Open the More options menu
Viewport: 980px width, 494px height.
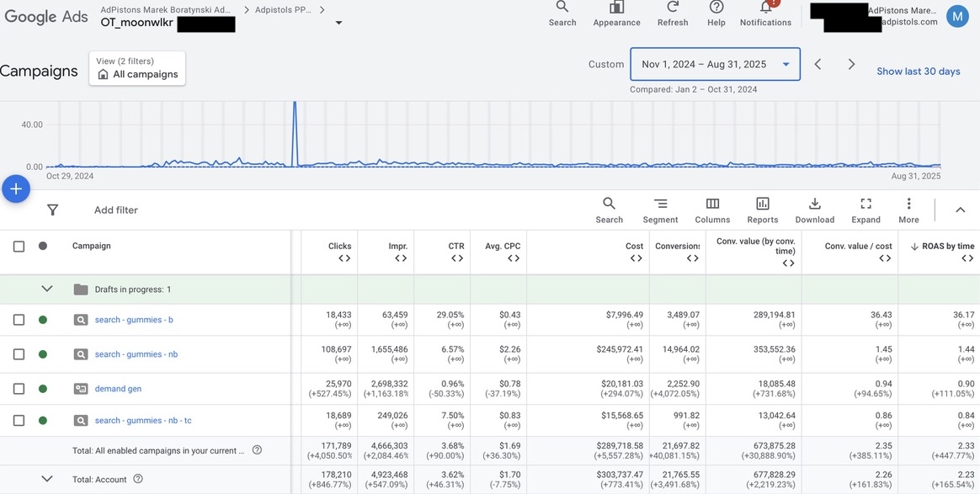coord(908,210)
